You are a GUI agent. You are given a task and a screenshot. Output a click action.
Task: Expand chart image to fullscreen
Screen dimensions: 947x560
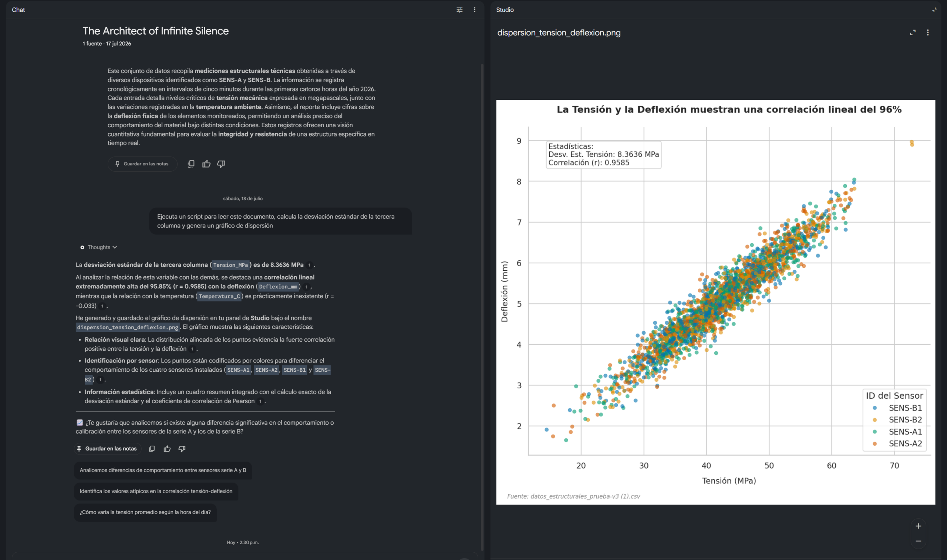coord(912,33)
